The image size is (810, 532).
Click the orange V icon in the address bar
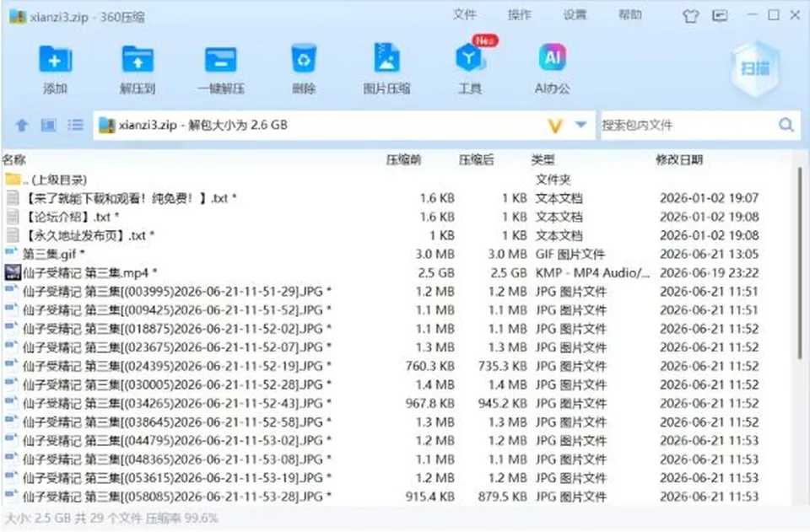pos(555,126)
